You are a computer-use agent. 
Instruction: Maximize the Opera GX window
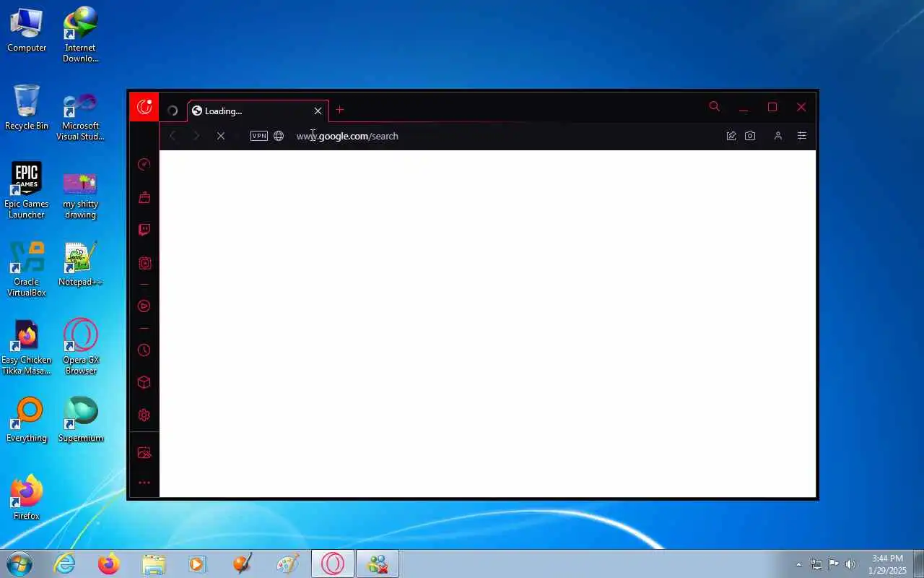tap(772, 107)
